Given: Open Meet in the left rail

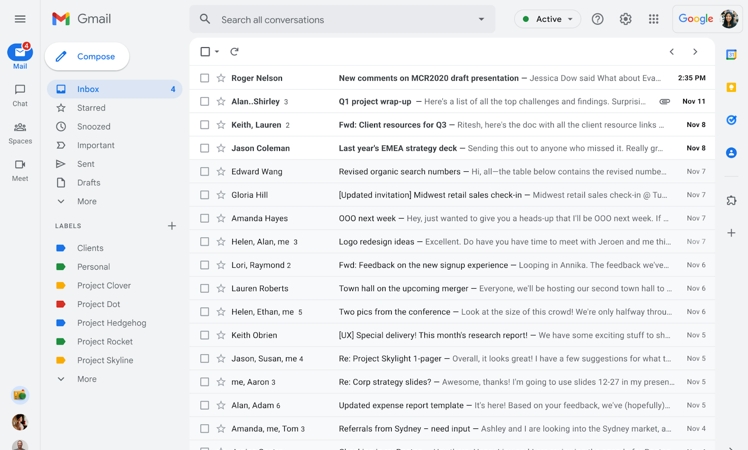Looking at the screenshot, I should 20,170.
